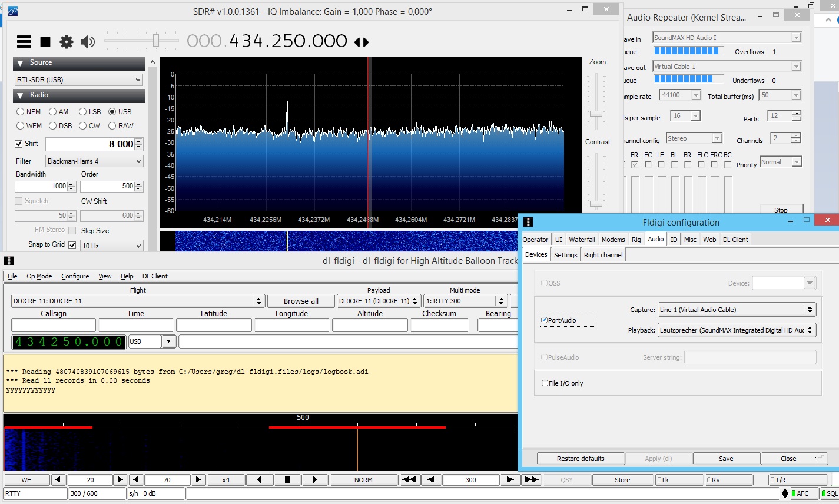Click the Shift frequency input field
Screen dimensions: 839x504
tap(90, 144)
